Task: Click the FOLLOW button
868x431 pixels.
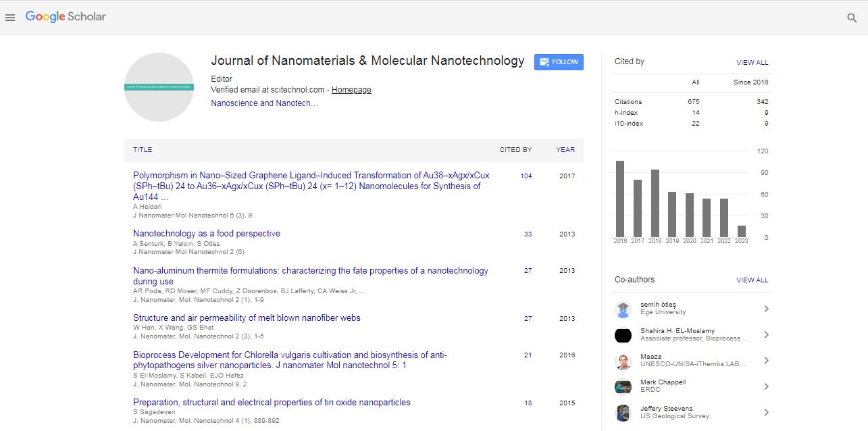Action: pos(559,62)
